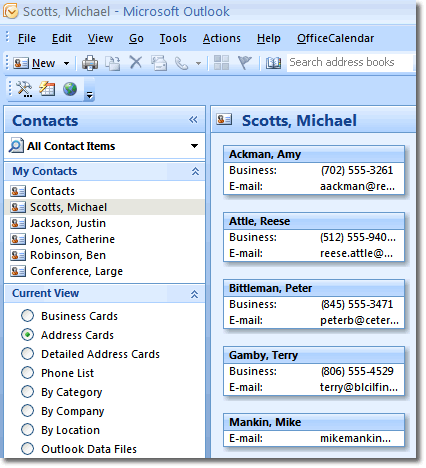The height and width of the screenshot is (468, 426).
Task: Click the card icon next to Jackson, Justin
Action: [x=18, y=223]
